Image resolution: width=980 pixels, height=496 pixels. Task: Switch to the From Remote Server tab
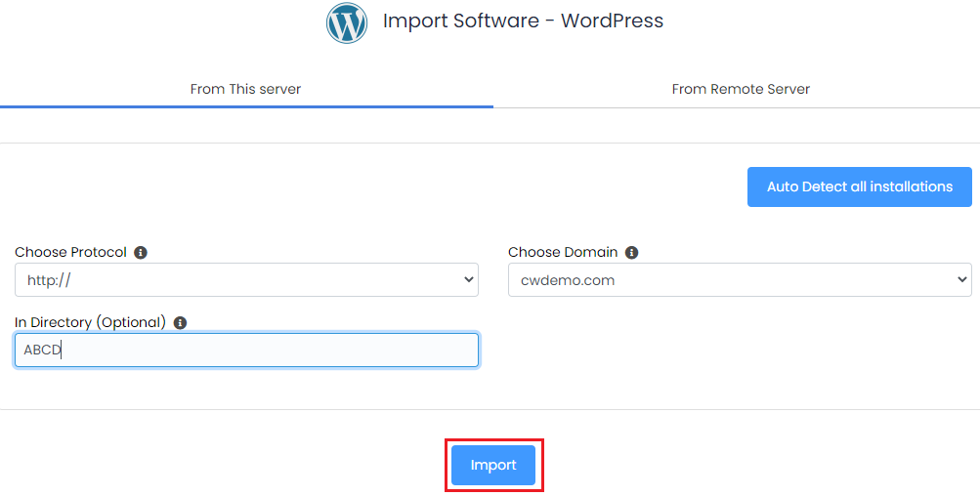(x=741, y=89)
